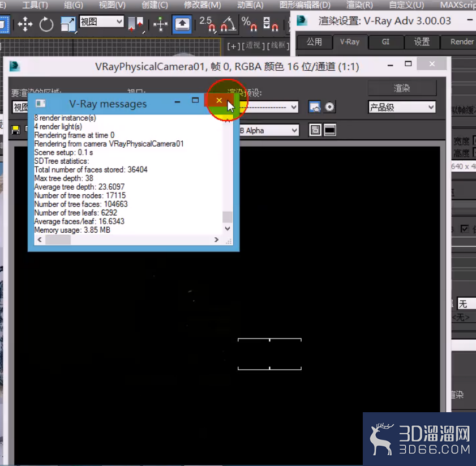476x466 pixels.
Task: Switch to the 设置 tab
Action: pos(422,42)
